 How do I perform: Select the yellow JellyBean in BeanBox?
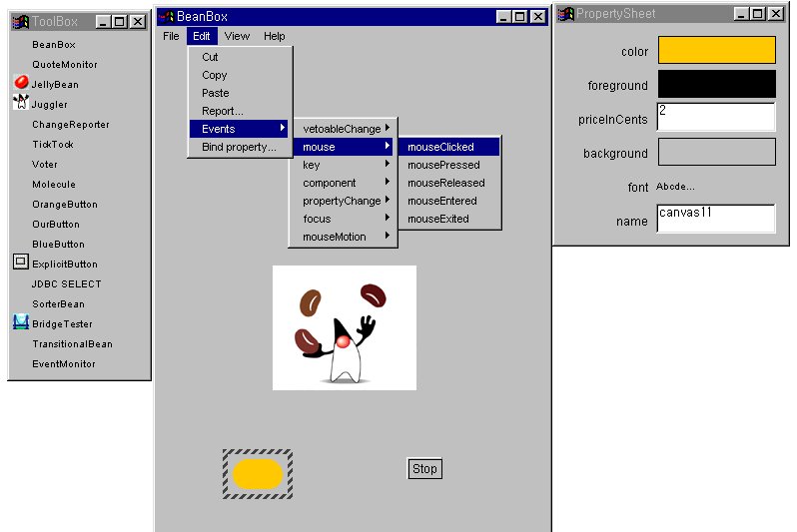(258, 474)
